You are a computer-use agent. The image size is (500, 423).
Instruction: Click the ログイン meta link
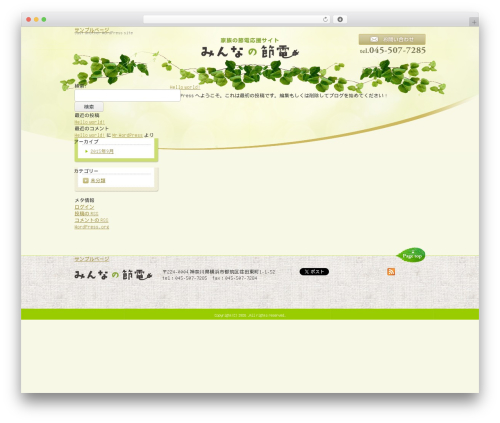pyautogui.click(x=84, y=207)
